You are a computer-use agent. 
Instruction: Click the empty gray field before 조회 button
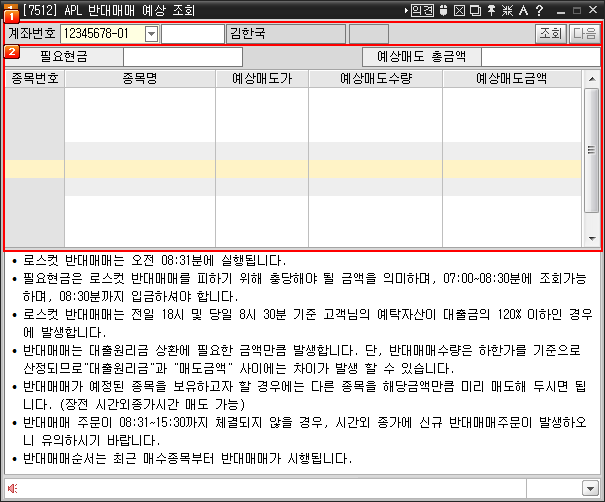[369, 34]
